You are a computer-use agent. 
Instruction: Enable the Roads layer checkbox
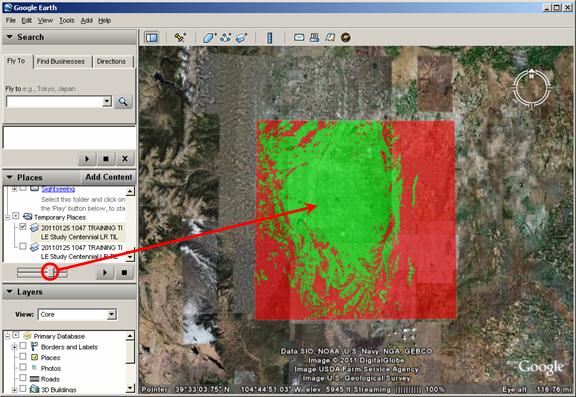pos(23,378)
